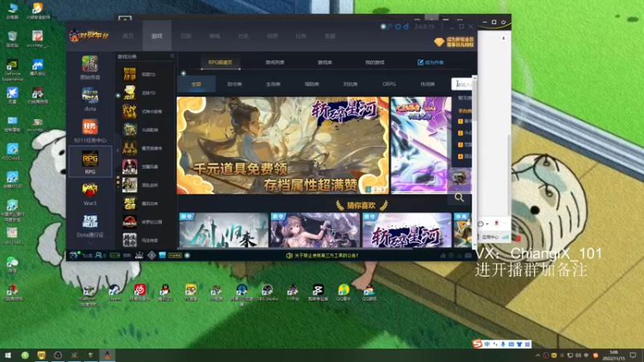644x362 pixels.
Task: Click the key icon in the title bar
Action: pyautogui.click(x=390, y=27)
